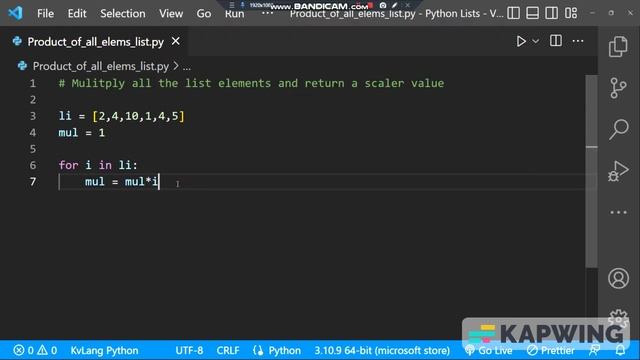Open the View menu
The width and height of the screenshot is (640, 360).
171,13
